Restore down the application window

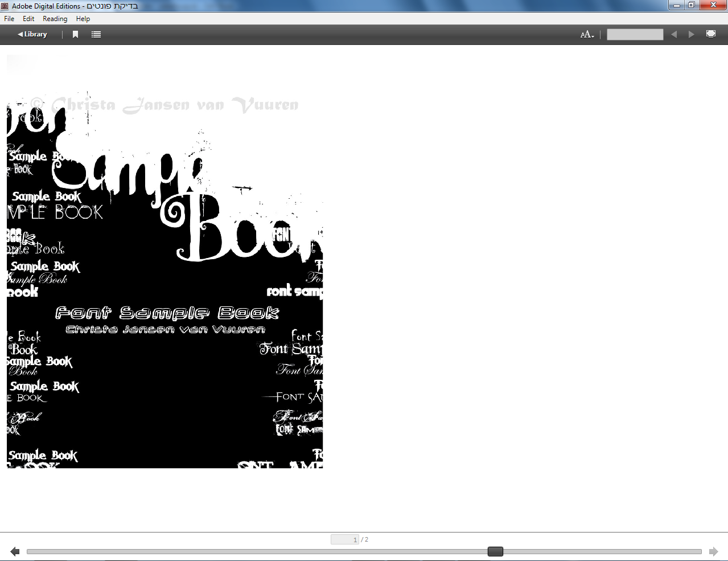(691, 5)
